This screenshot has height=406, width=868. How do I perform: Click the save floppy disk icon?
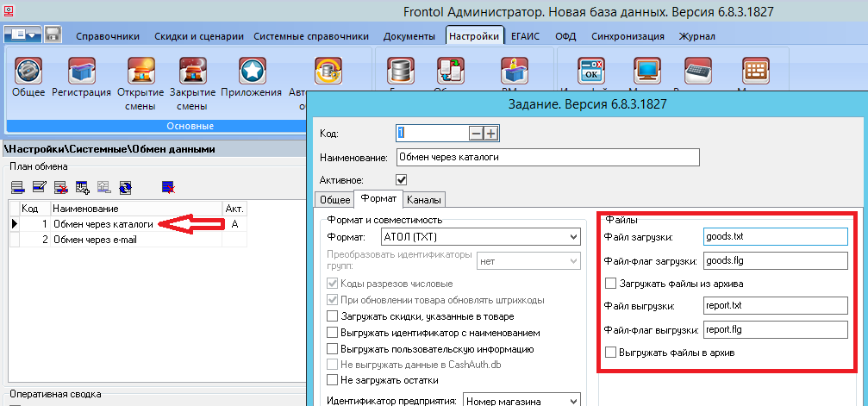[53, 34]
